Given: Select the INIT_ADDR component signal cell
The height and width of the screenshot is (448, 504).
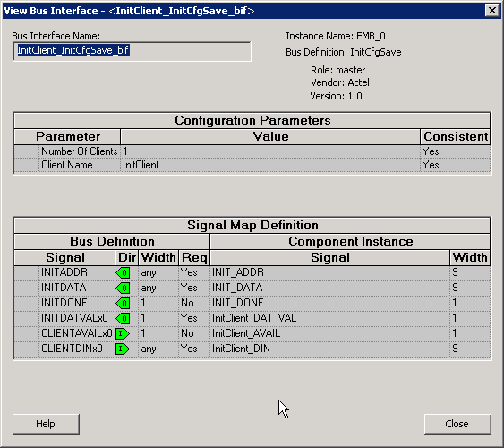Looking at the screenshot, I should coord(329,272).
